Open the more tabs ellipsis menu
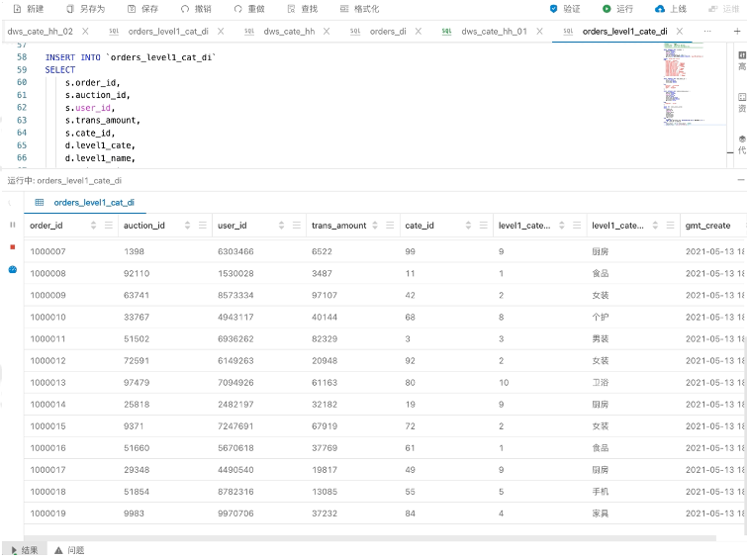This screenshot has height=560, width=748. [707, 31]
